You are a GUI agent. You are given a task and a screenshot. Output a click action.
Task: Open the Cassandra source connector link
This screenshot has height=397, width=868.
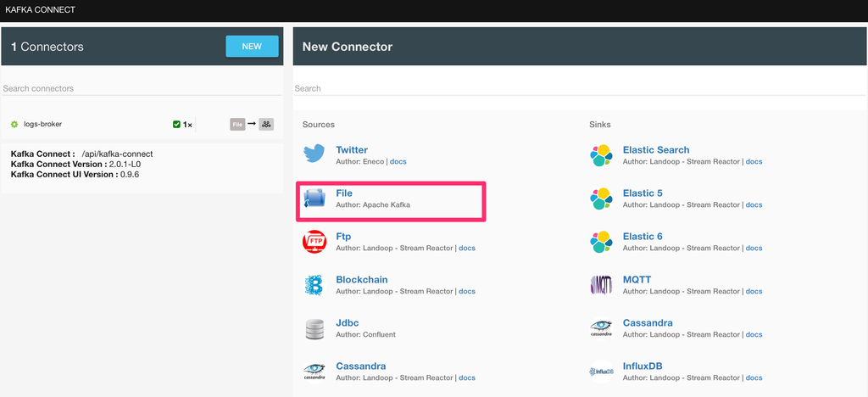[x=361, y=366]
